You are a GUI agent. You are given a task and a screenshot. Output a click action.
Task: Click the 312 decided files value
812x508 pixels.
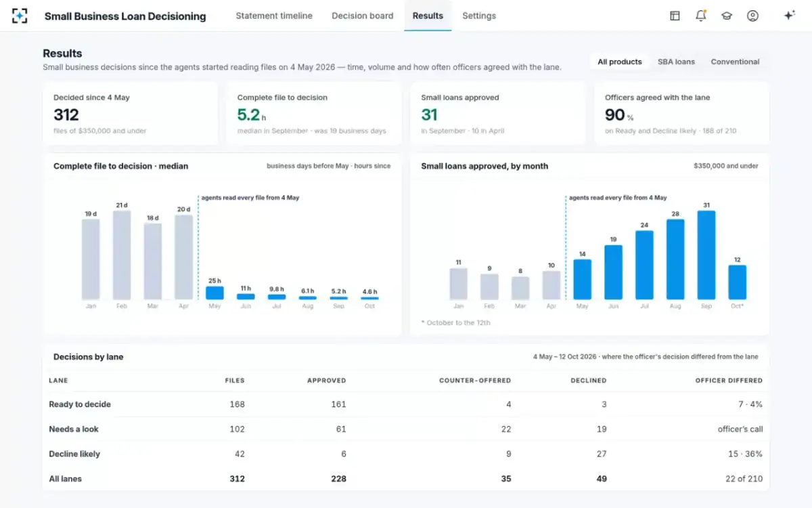point(66,114)
